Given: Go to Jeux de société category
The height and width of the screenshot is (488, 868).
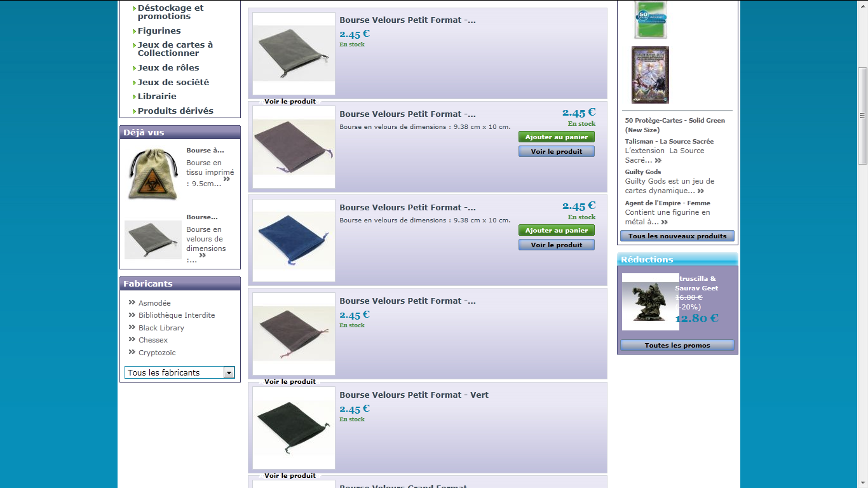Looking at the screenshot, I should [x=173, y=83].
